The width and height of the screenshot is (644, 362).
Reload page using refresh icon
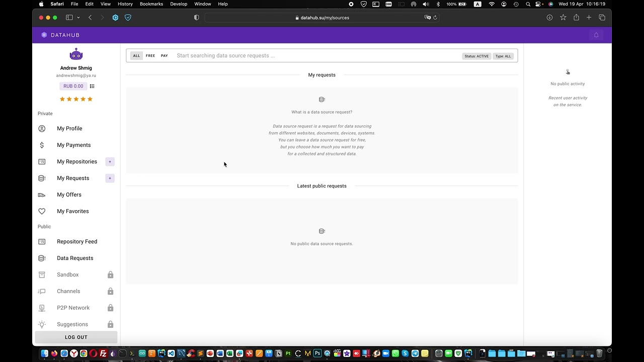[x=435, y=18]
